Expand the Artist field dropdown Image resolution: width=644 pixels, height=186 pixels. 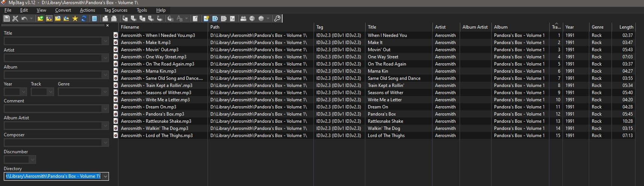click(105, 58)
